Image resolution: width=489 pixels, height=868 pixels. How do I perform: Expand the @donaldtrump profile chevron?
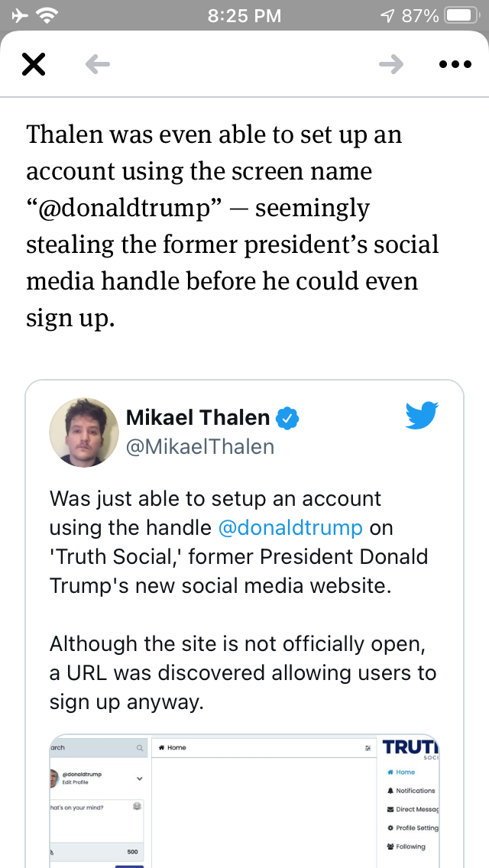tap(139, 778)
